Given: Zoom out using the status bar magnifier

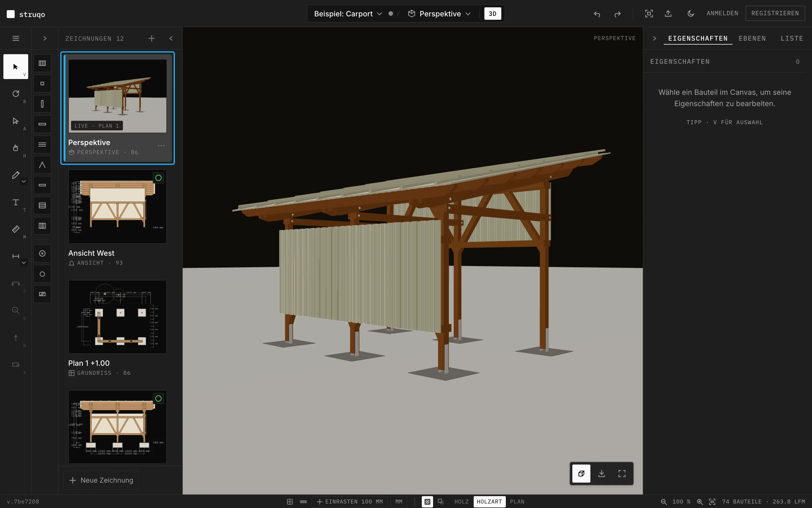Looking at the screenshot, I should pos(664,502).
